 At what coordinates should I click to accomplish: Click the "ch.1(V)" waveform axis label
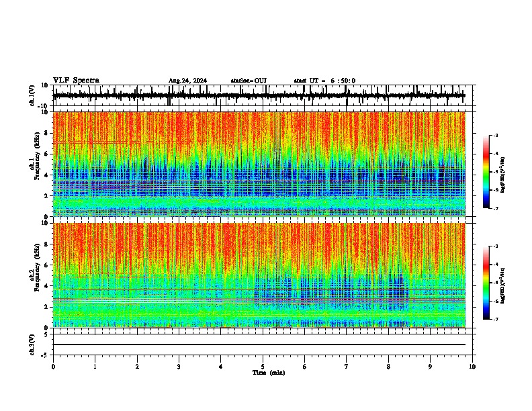click(x=32, y=95)
